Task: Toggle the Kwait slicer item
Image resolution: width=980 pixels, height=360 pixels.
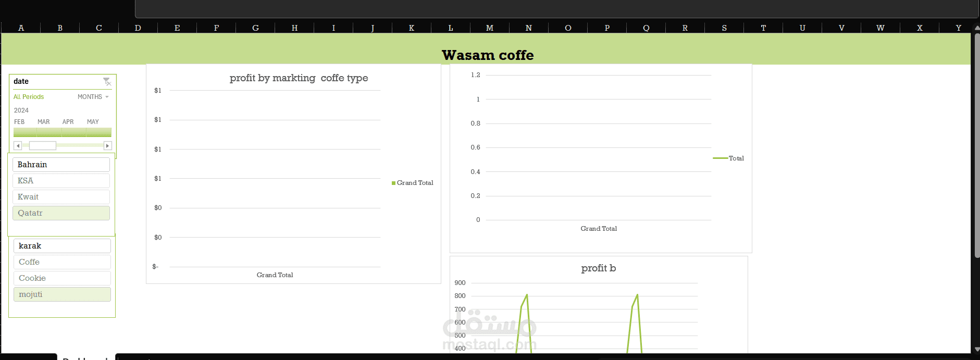Action: pyautogui.click(x=61, y=197)
